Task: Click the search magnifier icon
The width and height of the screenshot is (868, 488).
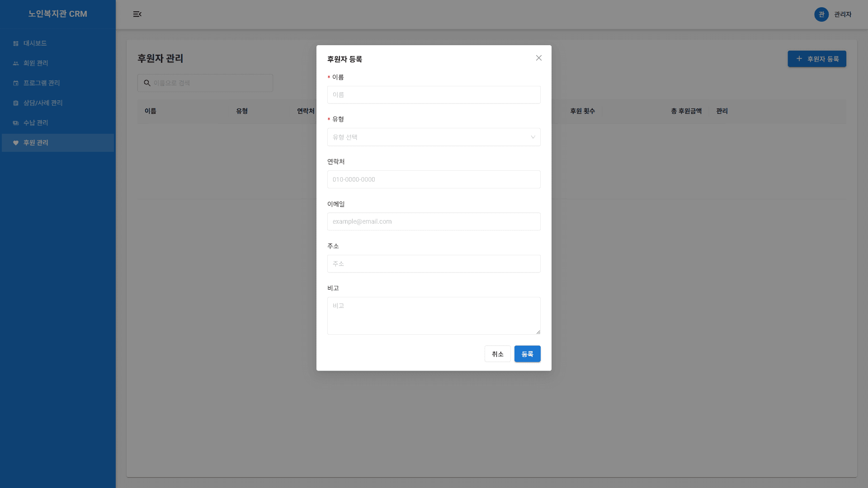Action: coord(147,83)
